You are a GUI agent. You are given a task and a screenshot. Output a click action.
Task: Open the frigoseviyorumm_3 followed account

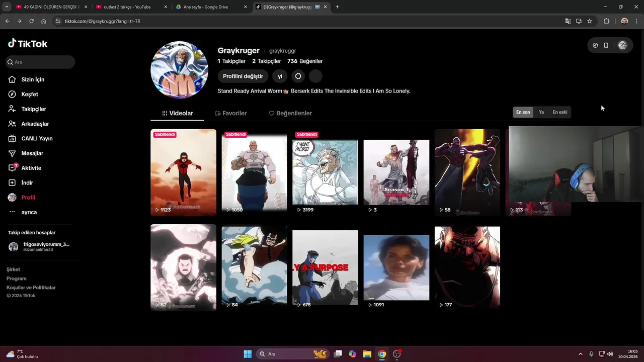tap(39, 246)
